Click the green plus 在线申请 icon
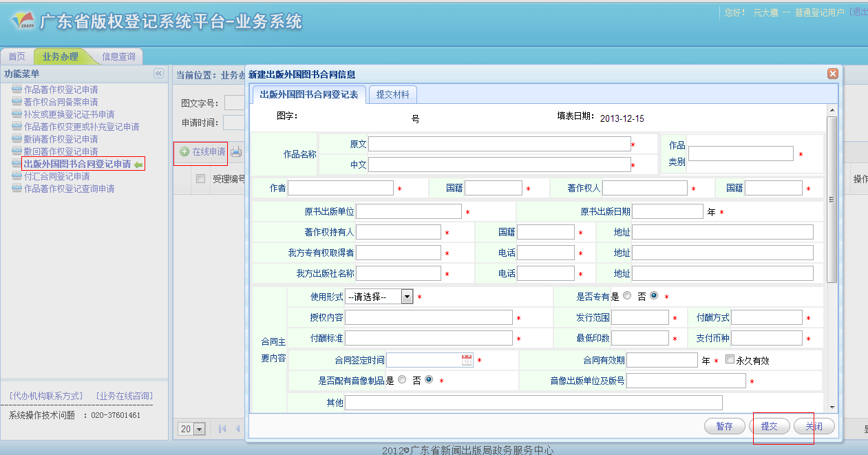 184,151
